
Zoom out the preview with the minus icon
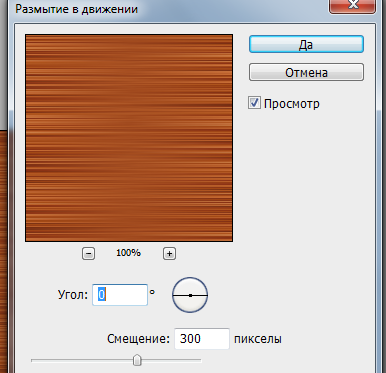tap(88, 254)
